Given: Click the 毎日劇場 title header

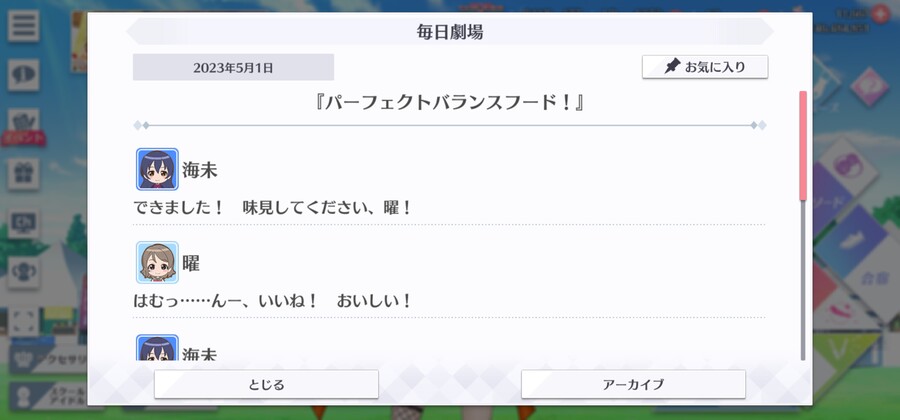Looking at the screenshot, I should pyautogui.click(x=450, y=32).
